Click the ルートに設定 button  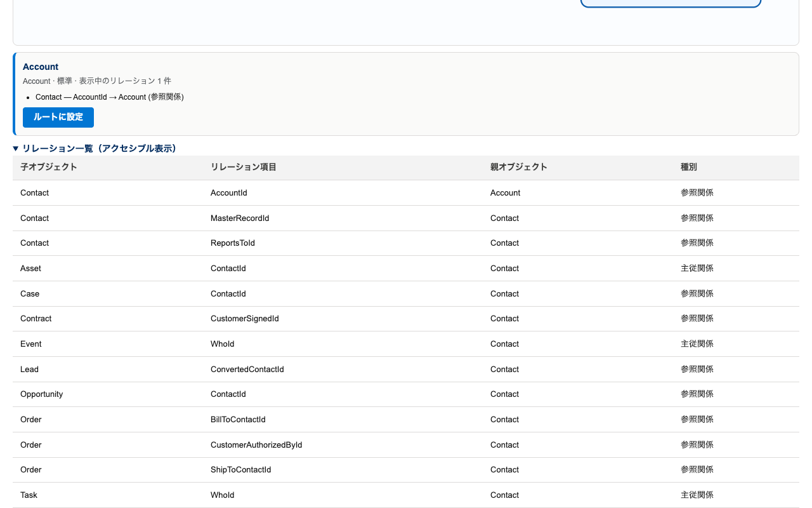[58, 117]
